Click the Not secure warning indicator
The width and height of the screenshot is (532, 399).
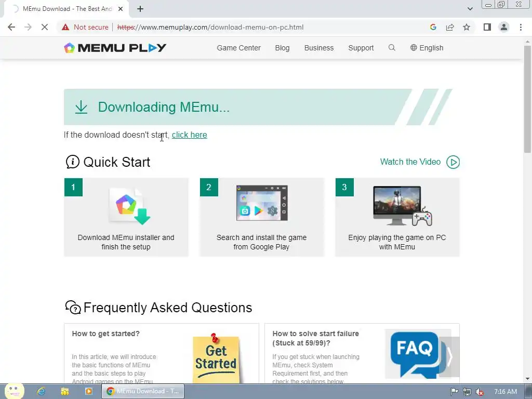85,27
